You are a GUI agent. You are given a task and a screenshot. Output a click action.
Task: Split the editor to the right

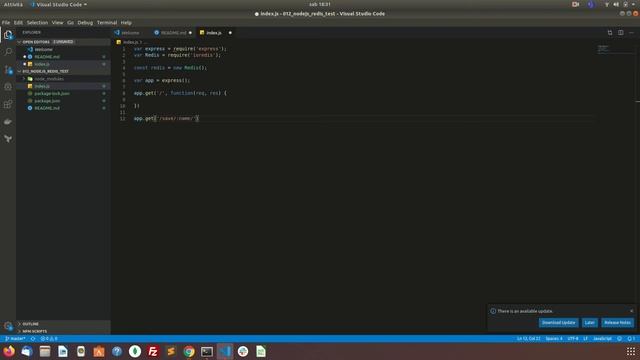click(620, 33)
